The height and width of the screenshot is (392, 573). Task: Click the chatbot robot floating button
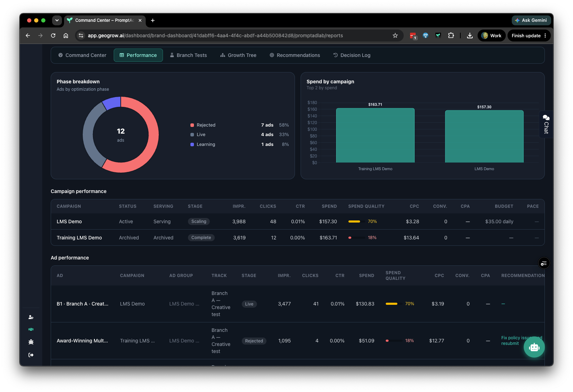[534, 347]
